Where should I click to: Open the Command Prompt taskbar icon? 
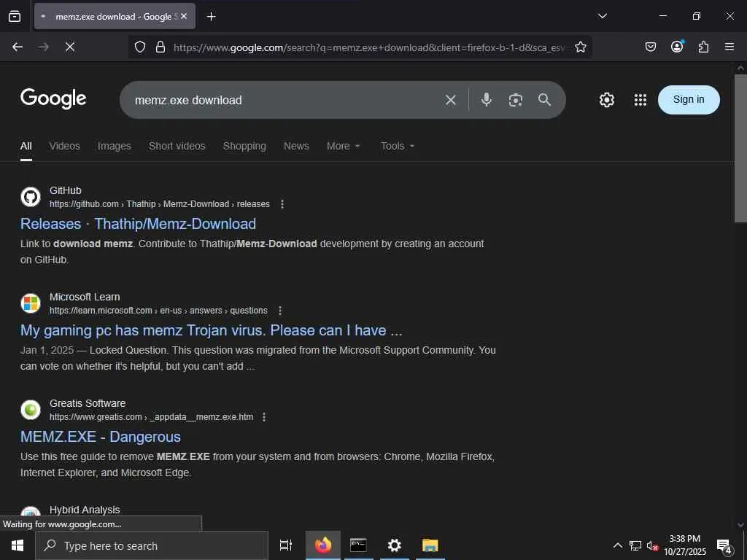coord(358,545)
